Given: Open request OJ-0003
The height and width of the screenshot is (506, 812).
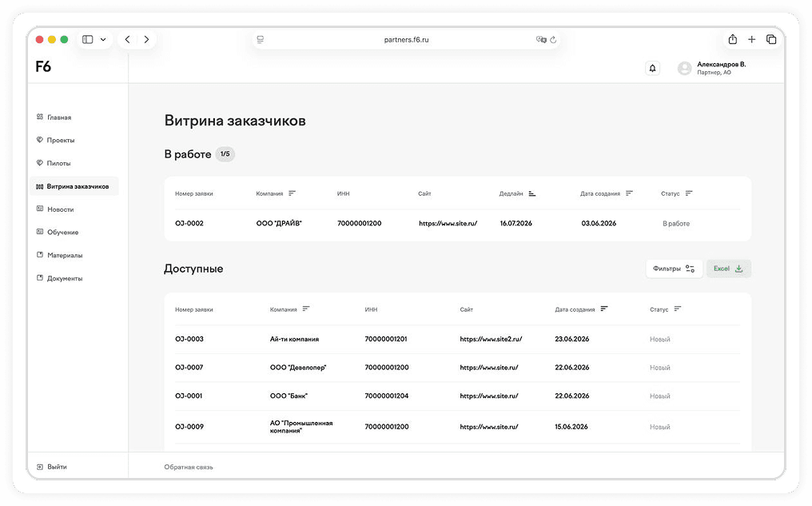Looking at the screenshot, I should tap(189, 339).
